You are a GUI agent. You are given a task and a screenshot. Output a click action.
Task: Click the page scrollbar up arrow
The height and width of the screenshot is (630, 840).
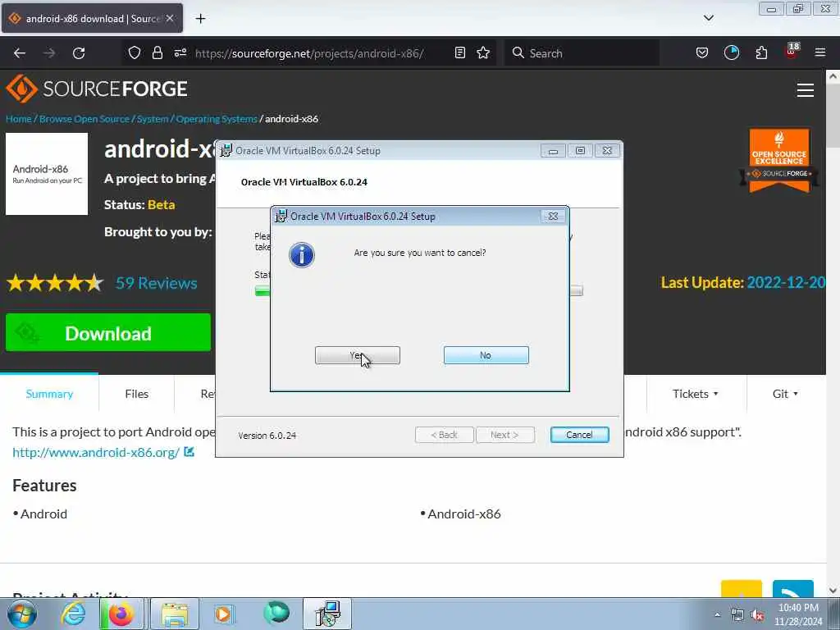click(x=833, y=76)
